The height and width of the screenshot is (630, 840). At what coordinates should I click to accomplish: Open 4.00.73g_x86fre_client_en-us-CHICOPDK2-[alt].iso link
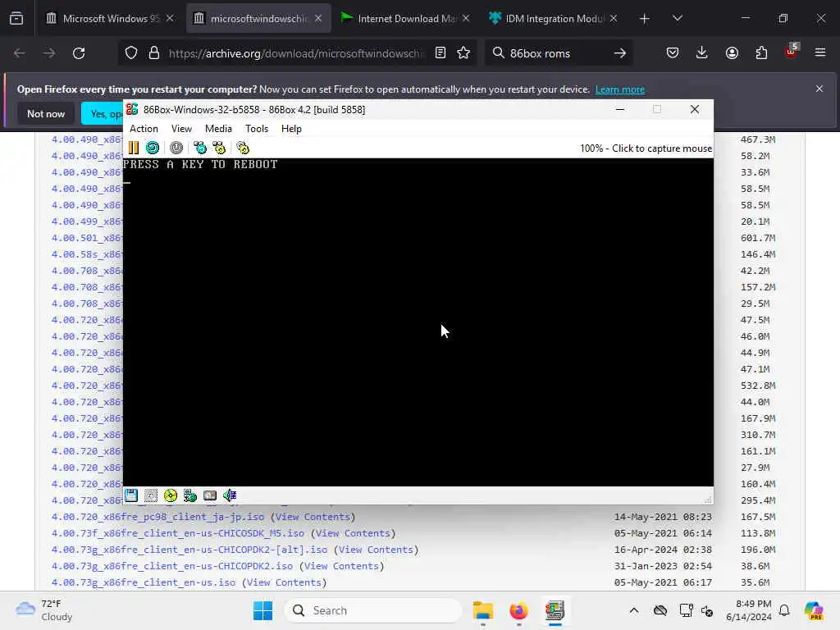(x=189, y=550)
